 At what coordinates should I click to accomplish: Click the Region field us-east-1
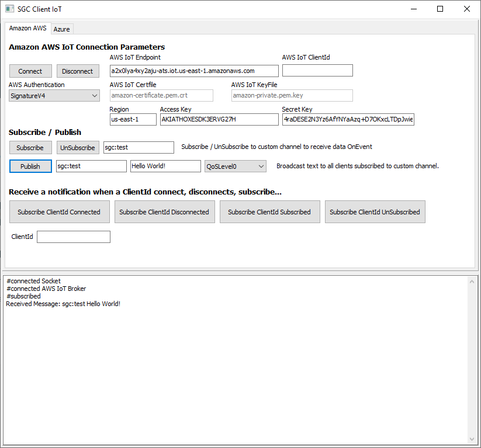133,119
